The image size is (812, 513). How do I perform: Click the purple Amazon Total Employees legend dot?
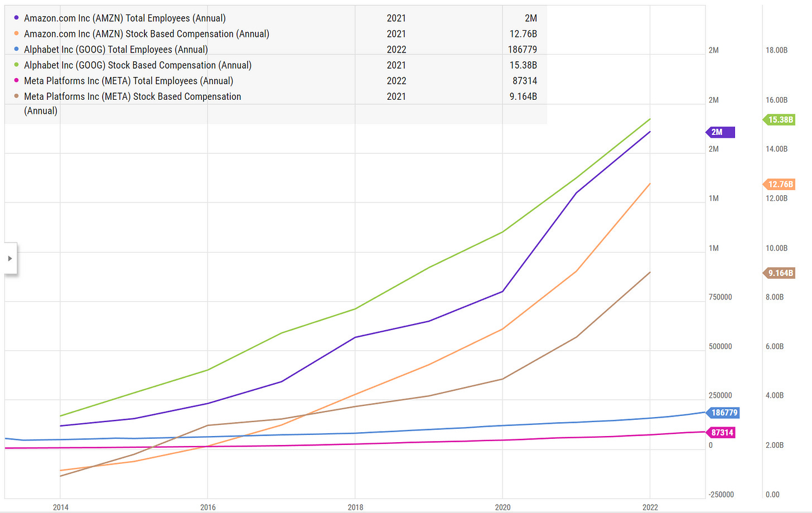coord(17,18)
